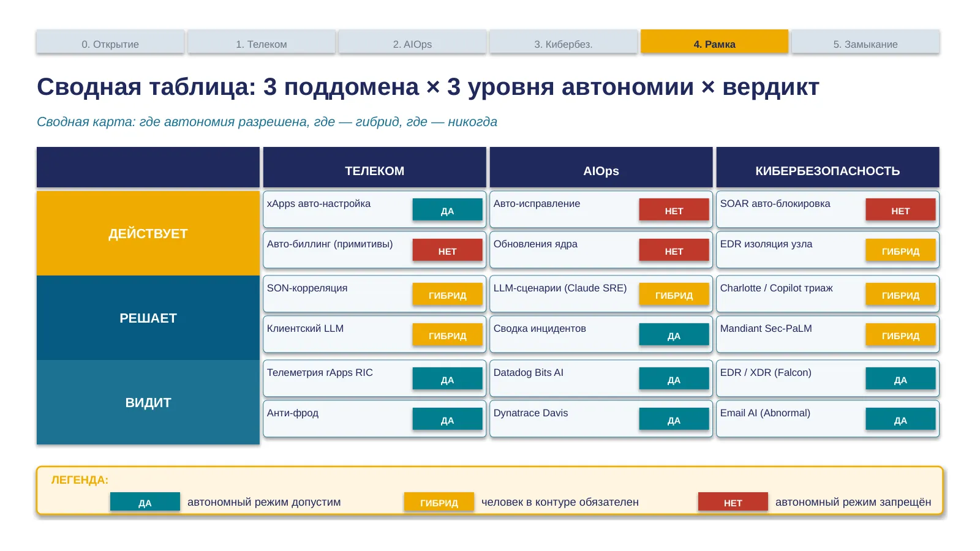Image resolution: width=980 pixels, height=551 pixels.
Task: Click the ДА badge beside Dynatrace Davis
Action: [x=674, y=419]
